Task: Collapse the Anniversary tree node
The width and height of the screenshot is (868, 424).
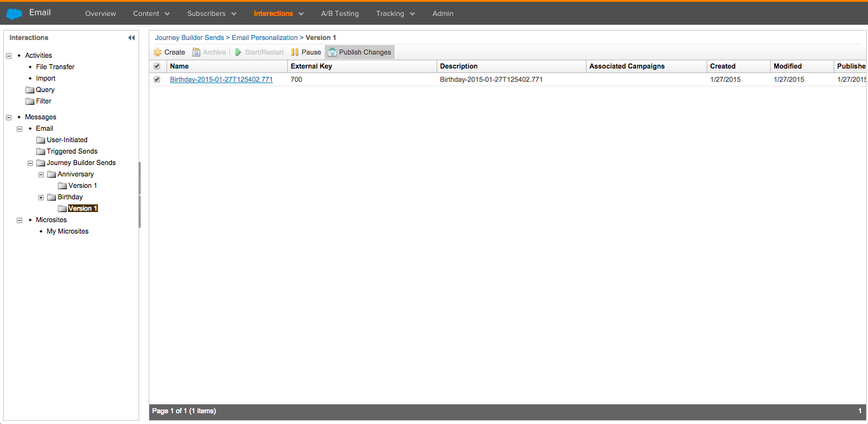Action: tap(41, 175)
